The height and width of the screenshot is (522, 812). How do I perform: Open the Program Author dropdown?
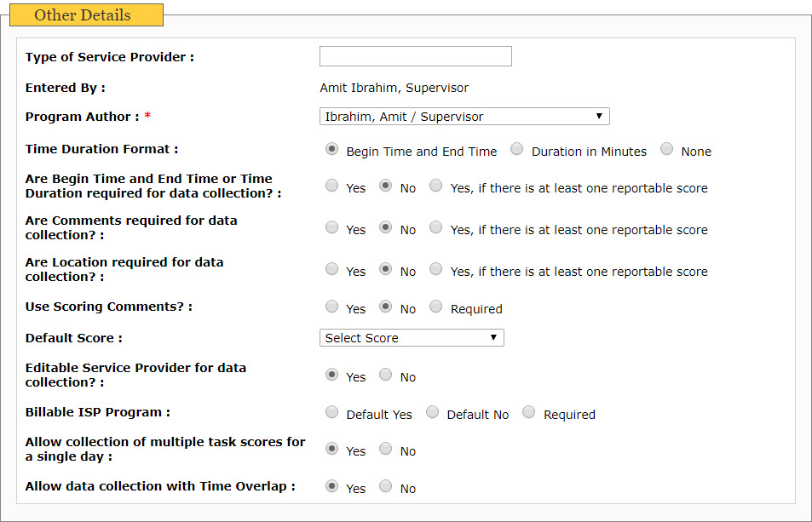point(464,117)
